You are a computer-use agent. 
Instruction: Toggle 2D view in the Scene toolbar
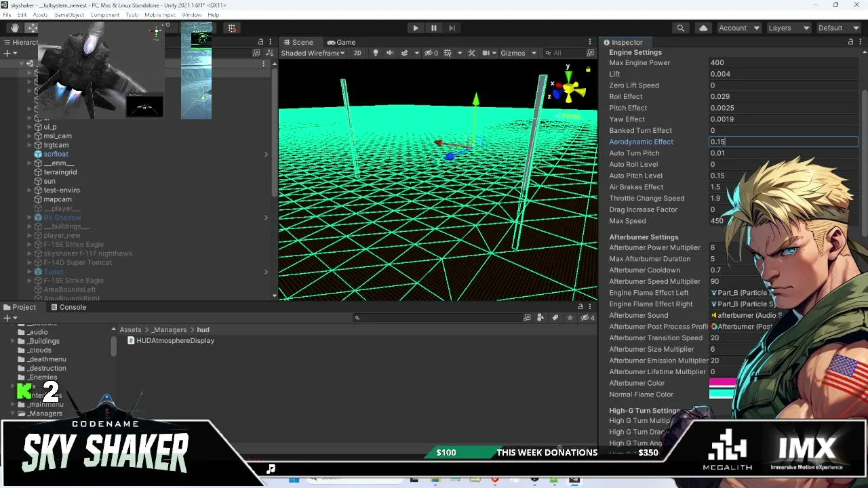point(357,53)
